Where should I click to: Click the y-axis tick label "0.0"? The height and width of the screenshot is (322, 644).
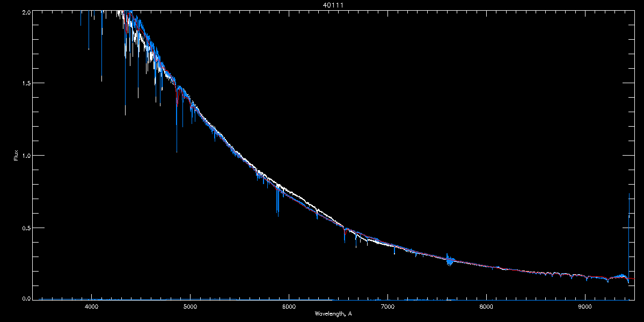click(26, 298)
